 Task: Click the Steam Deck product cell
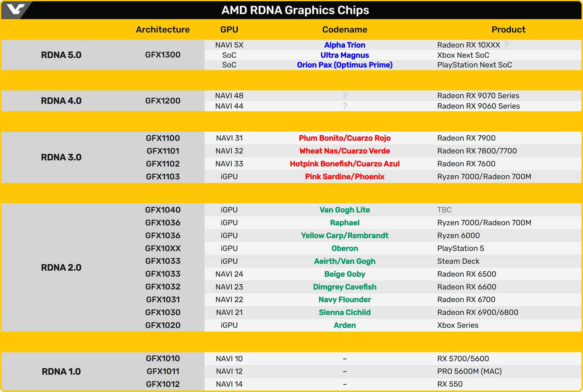[x=458, y=261]
